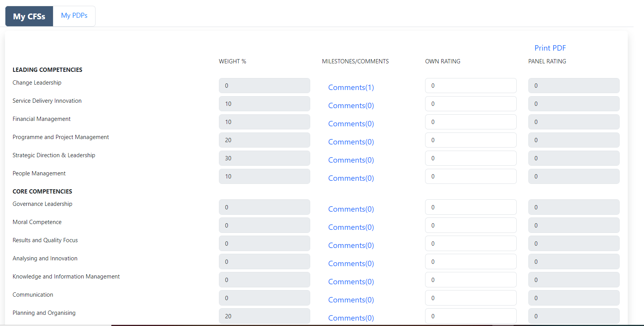Open comments for Strategic Direction & Leadership
The width and height of the screenshot is (644, 326).
pyautogui.click(x=351, y=160)
